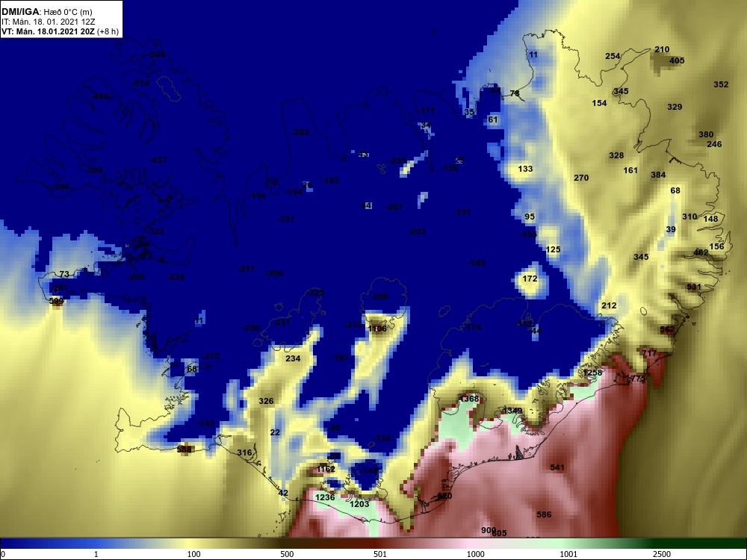Click the -322 map value

pyautogui.click(x=155, y=231)
